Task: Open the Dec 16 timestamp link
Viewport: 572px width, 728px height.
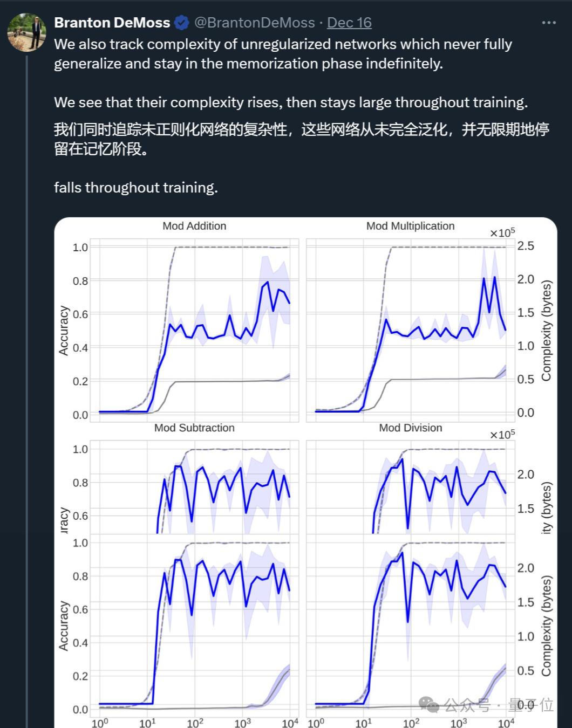Action: 349,23
